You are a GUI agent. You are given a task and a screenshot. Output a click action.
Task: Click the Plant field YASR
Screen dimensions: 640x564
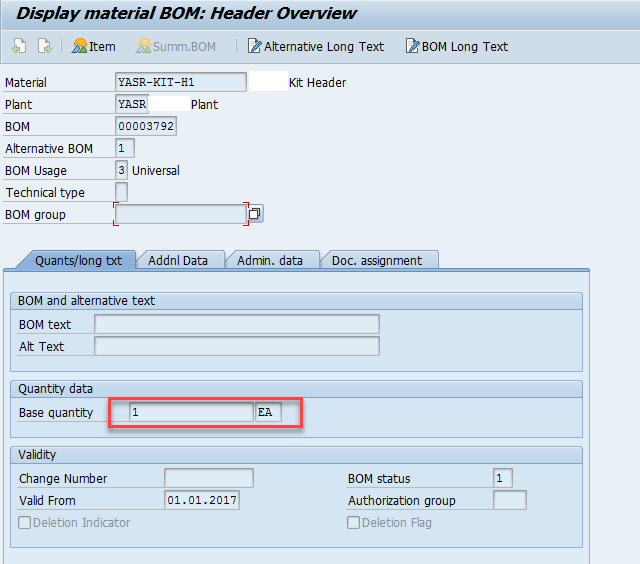tap(132, 104)
